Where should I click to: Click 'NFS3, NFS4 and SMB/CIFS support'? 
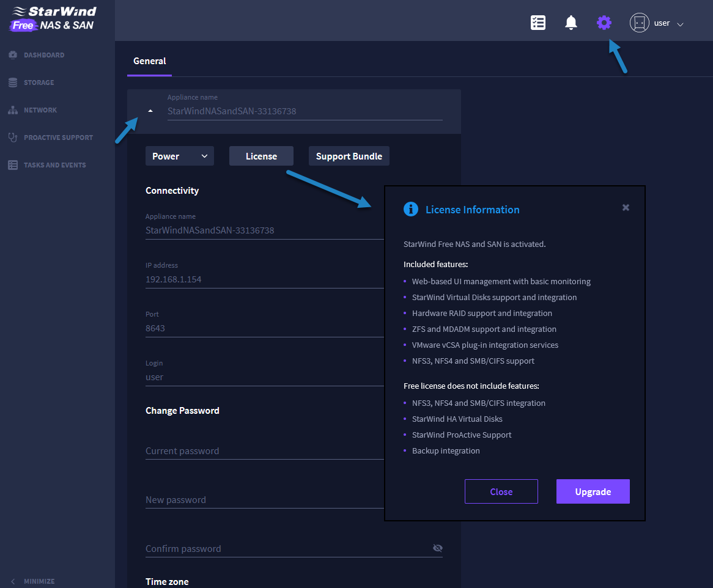(x=473, y=361)
